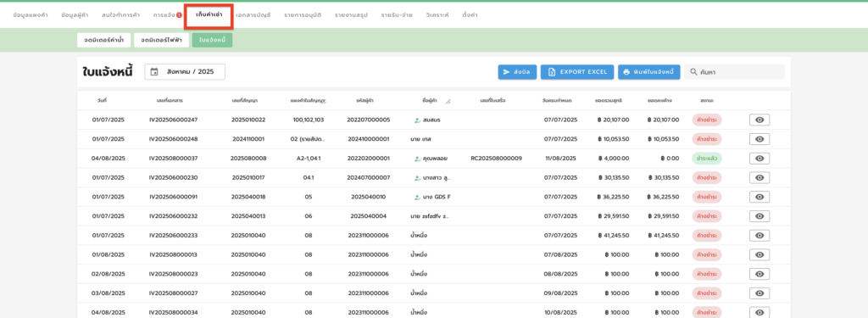Click stall cell A2-1,04.1
Screen dimensions: 868x318
pyautogui.click(x=309, y=159)
